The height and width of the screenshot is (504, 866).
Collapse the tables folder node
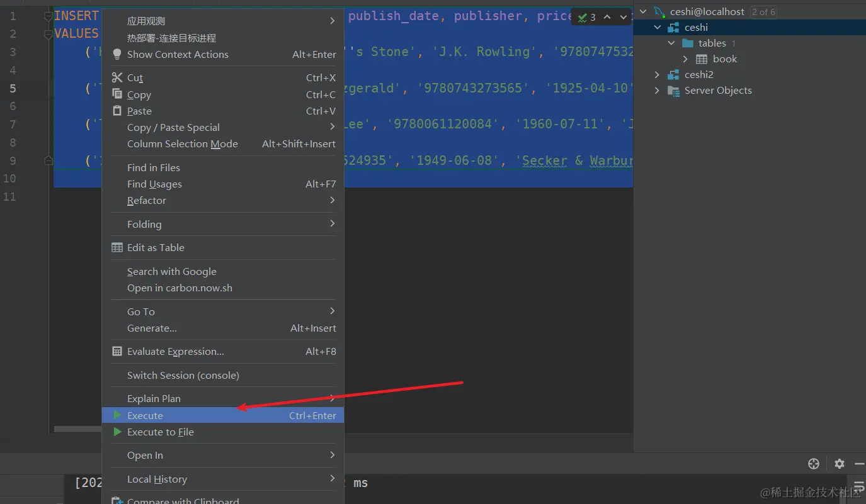click(x=671, y=43)
